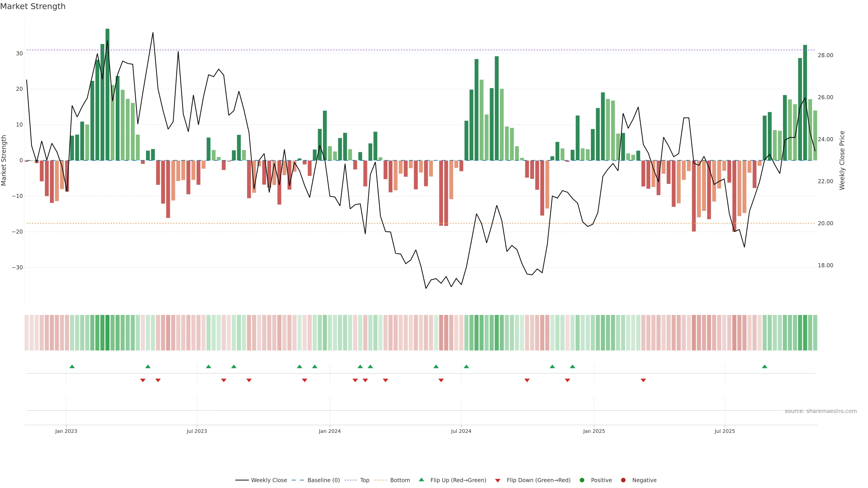The height and width of the screenshot is (488, 868).
Task: Click Negative red circle legend icon
Action: pos(623,480)
